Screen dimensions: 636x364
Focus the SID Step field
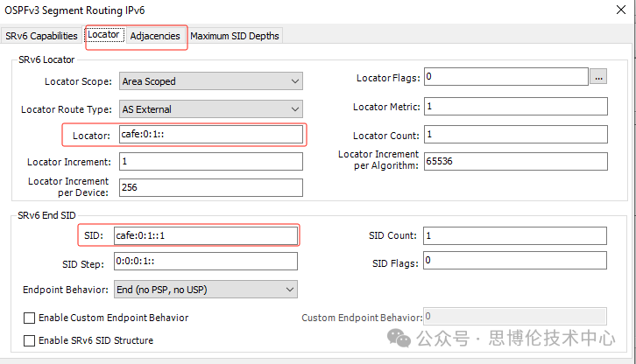[x=205, y=262]
